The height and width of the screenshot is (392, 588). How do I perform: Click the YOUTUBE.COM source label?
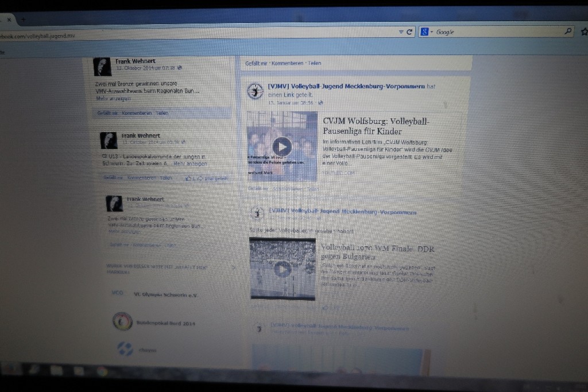click(x=339, y=173)
